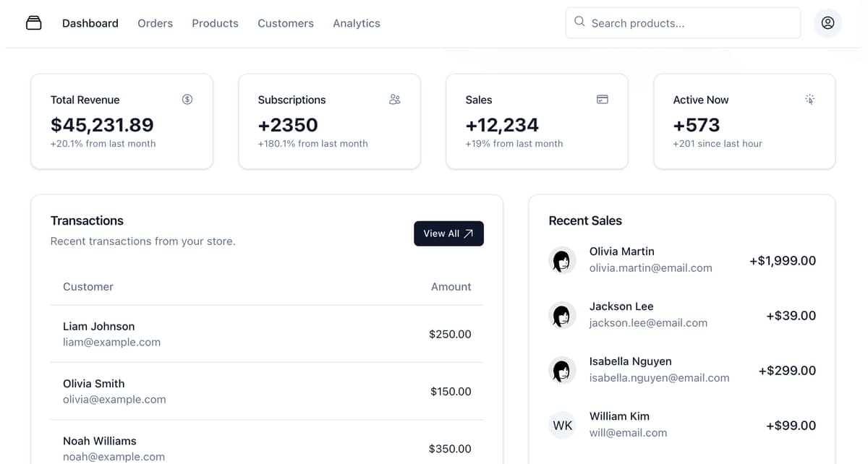Screen dimensions: 868x464
Task: Click Isabella Nguyen's avatar image
Action: click(562, 370)
